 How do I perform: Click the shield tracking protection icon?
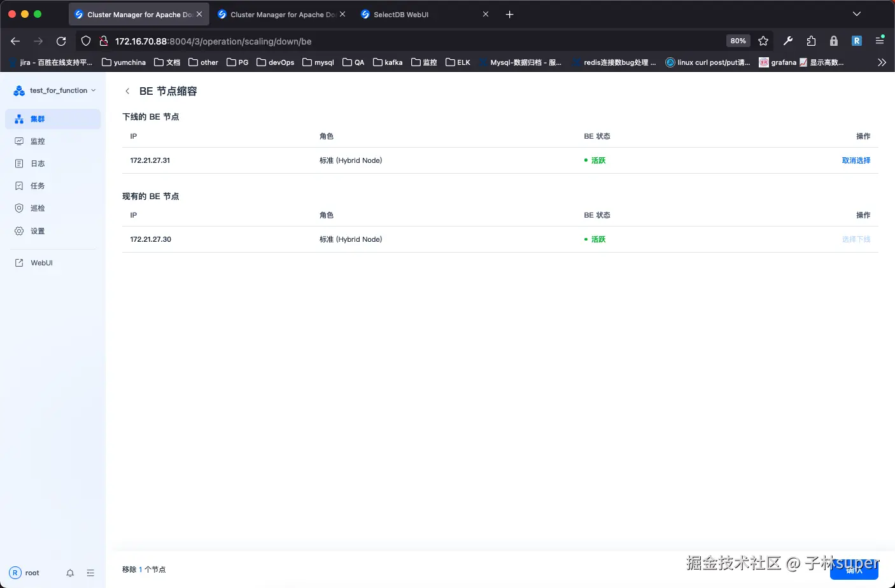click(86, 41)
